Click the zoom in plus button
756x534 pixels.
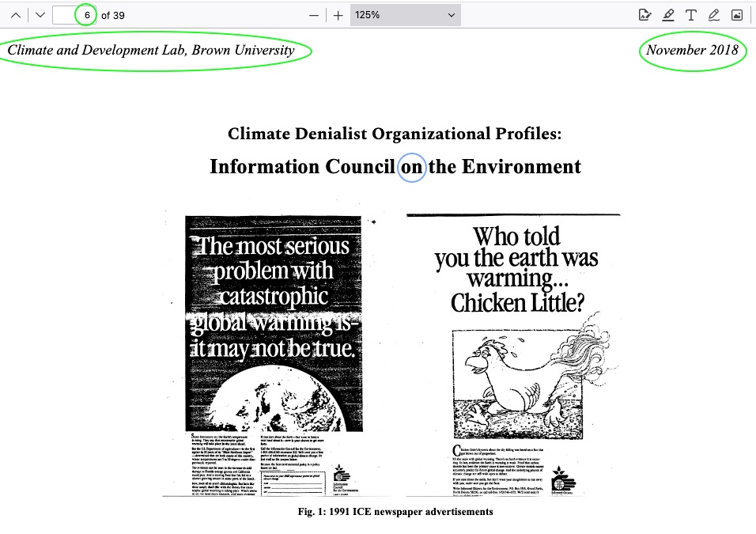click(x=338, y=15)
